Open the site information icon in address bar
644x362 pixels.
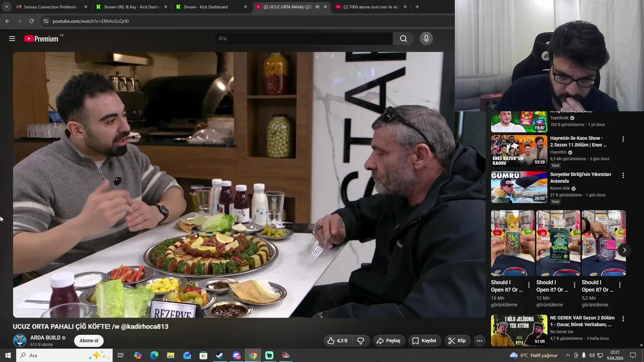tap(46, 21)
